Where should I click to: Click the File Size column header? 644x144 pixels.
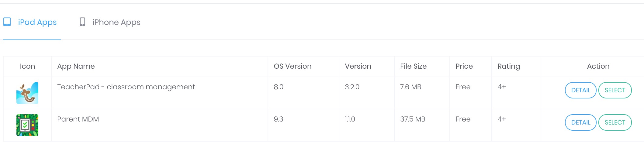(413, 66)
